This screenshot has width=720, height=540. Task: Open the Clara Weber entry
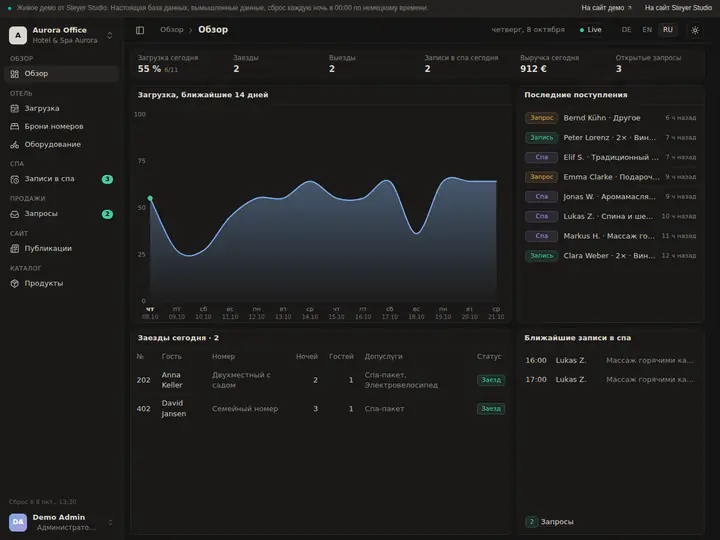pyautogui.click(x=611, y=256)
